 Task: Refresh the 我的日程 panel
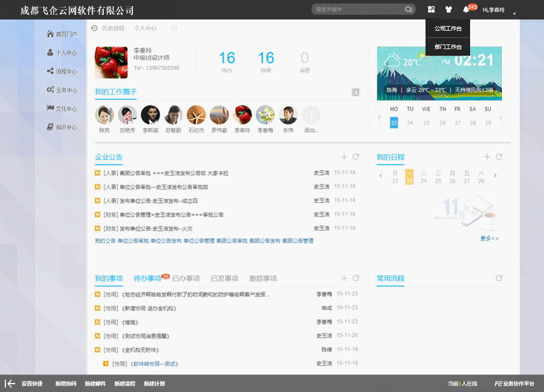pos(499,157)
